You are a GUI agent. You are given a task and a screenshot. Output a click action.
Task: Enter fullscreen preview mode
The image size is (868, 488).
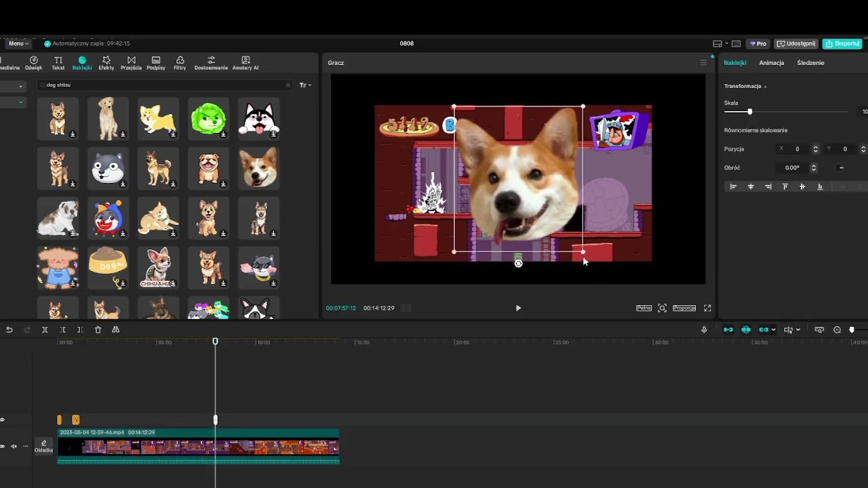[x=707, y=308]
